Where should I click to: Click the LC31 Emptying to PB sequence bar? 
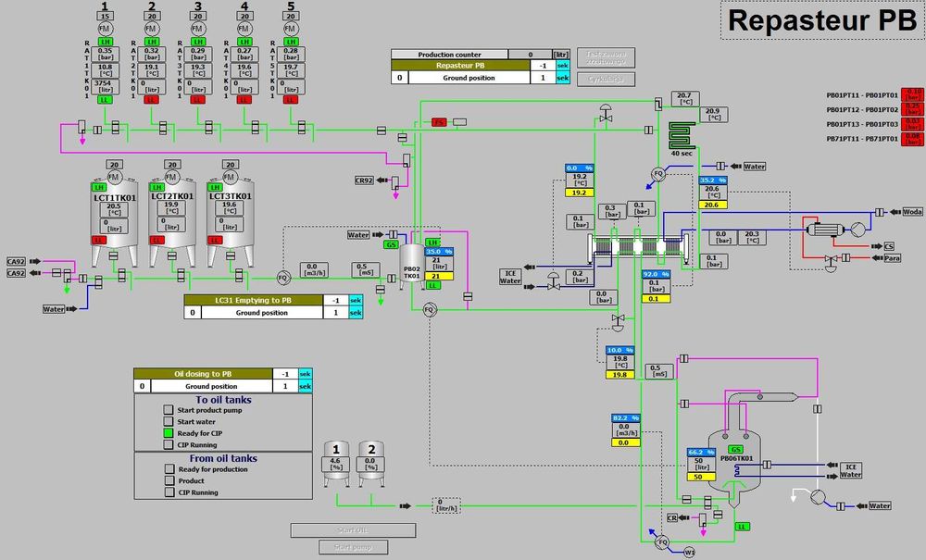pos(253,300)
